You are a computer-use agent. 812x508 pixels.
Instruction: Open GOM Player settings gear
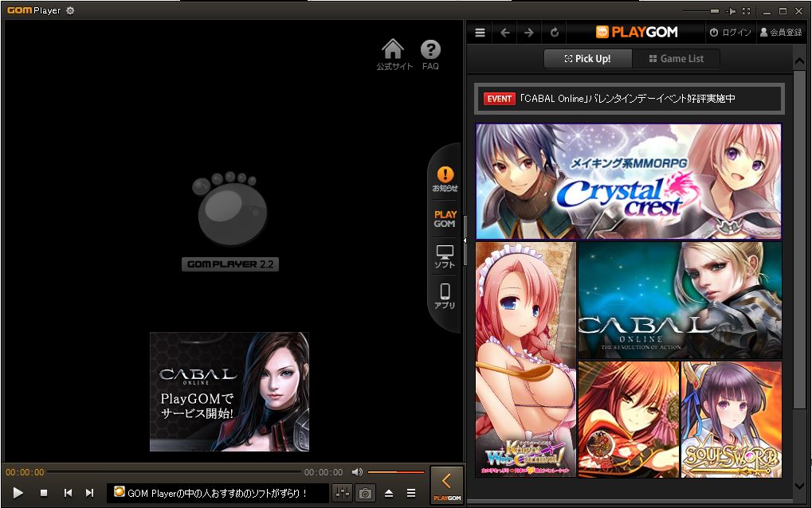point(70,10)
